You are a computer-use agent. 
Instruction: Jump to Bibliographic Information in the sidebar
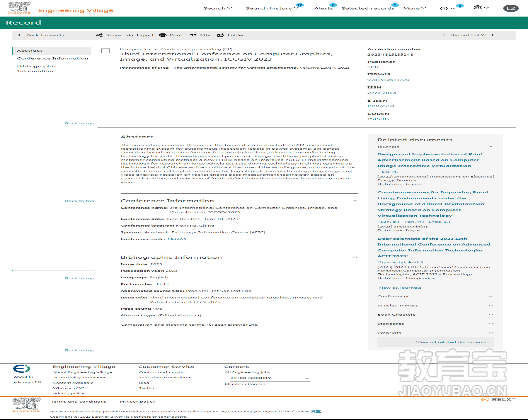(36, 69)
